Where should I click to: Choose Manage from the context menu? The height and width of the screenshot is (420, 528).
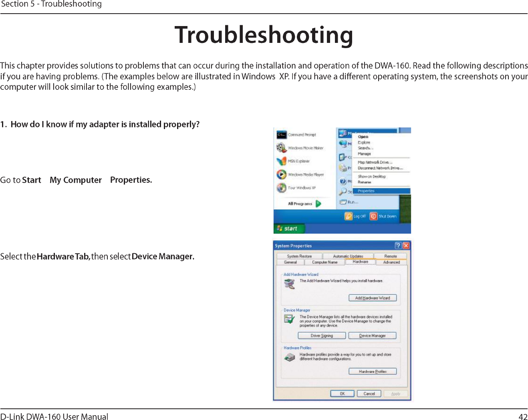pyautogui.click(x=364, y=153)
